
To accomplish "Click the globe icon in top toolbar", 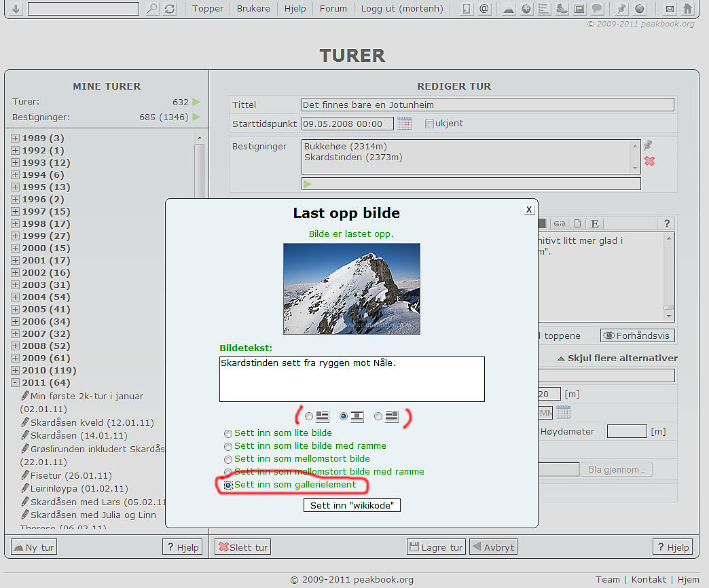I will [x=639, y=9].
